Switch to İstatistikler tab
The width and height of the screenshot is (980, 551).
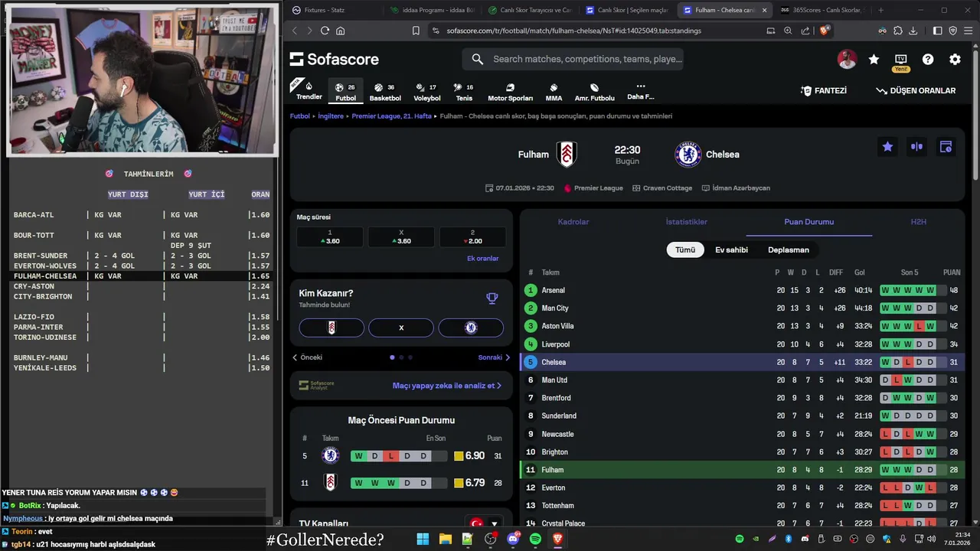coord(687,222)
